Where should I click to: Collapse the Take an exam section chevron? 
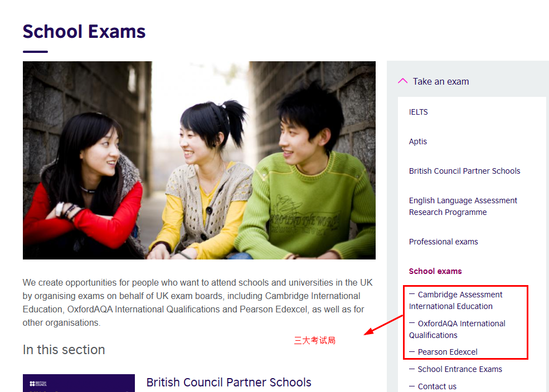(402, 81)
